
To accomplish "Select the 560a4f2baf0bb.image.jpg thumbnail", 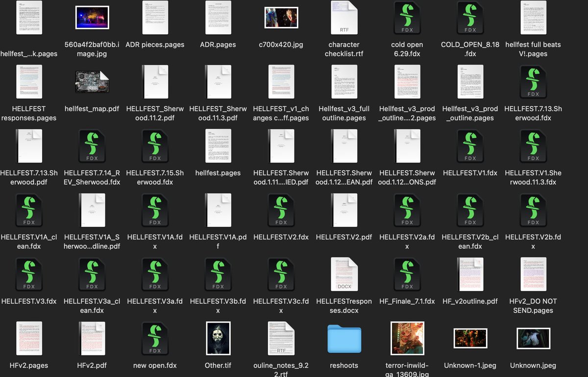I will (x=92, y=17).
